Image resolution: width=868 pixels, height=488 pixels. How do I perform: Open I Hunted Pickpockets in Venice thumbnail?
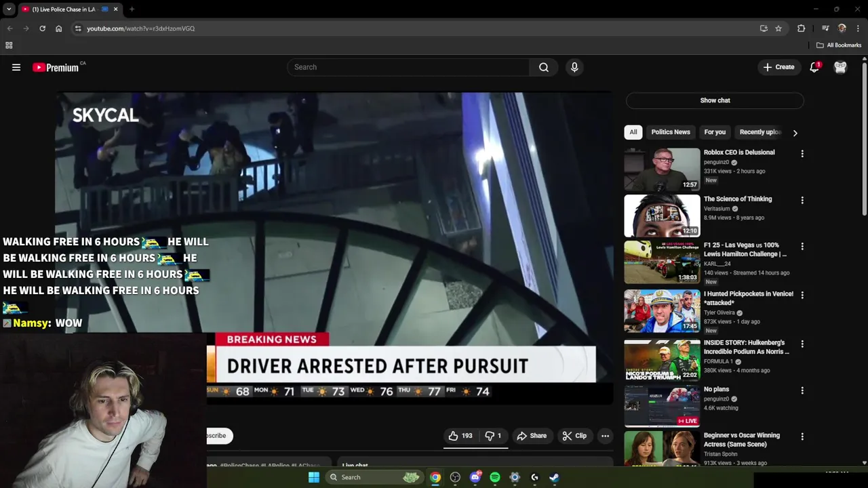(662, 311)
